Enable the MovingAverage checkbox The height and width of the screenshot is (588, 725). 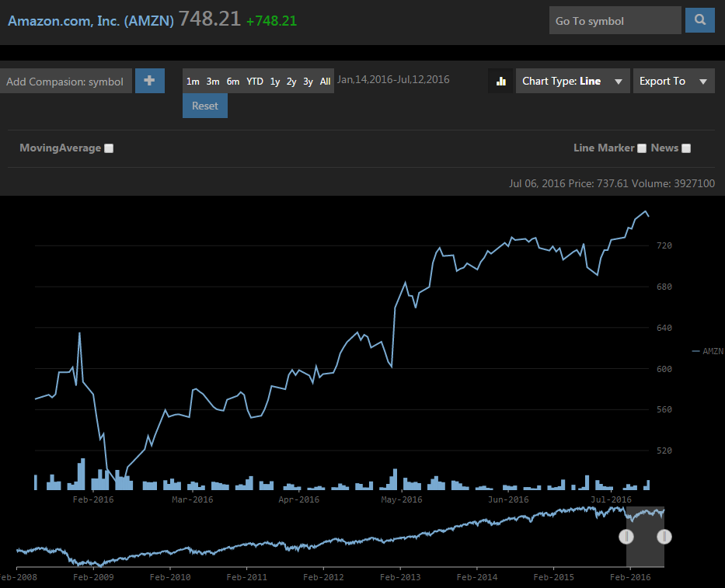coord(109,148)
